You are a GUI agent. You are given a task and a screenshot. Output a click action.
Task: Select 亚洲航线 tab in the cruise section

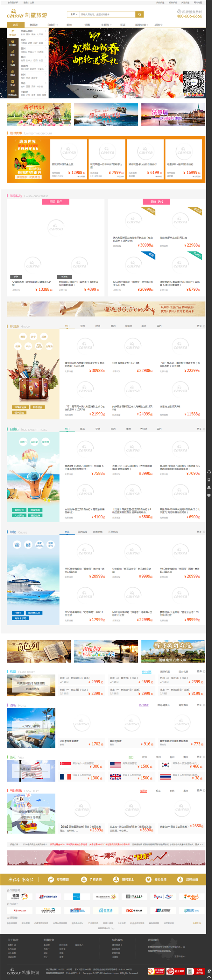(x=82, y=532)
